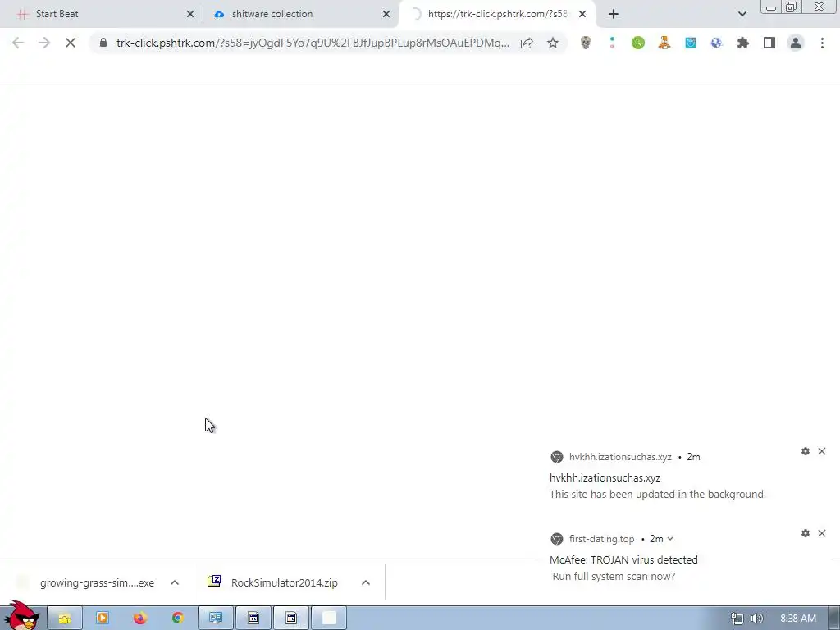Open second console window taskbar button

(291, 619)
